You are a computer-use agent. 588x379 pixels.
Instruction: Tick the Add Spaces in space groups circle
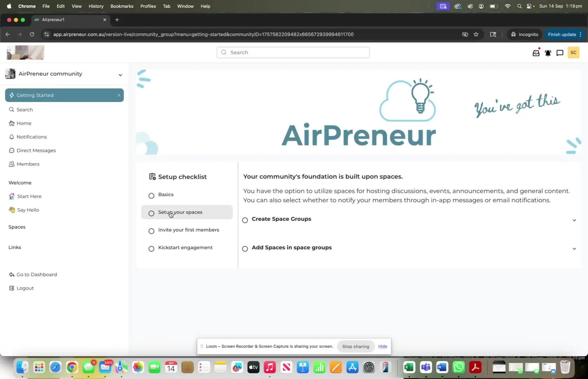(245, 249)
